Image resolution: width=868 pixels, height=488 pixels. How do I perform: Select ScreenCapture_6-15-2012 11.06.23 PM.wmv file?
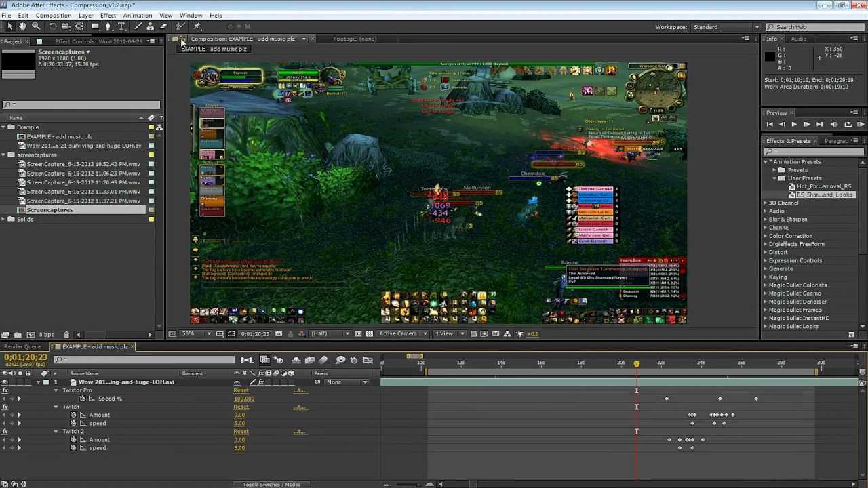pyautogui.click(x=83, y=174)
